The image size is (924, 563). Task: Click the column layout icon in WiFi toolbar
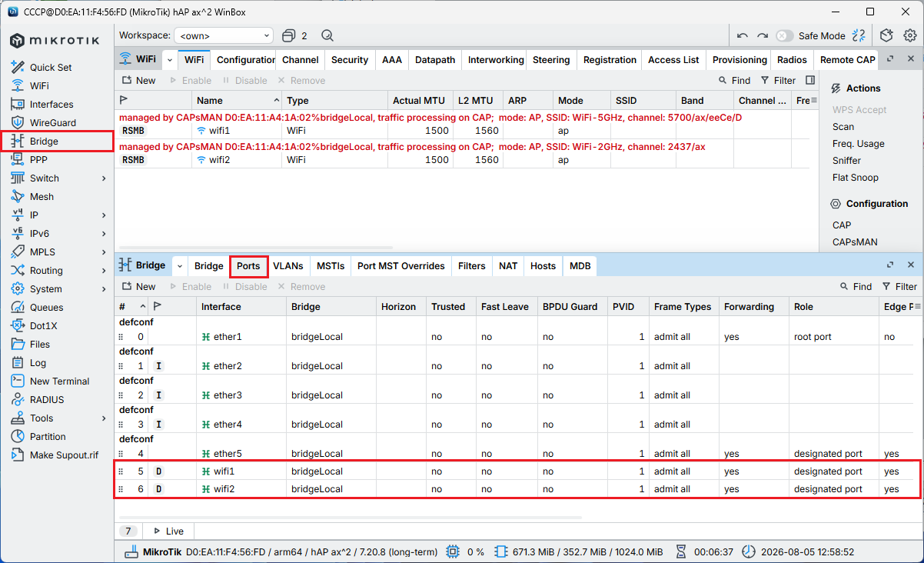[x=810, y=80]
